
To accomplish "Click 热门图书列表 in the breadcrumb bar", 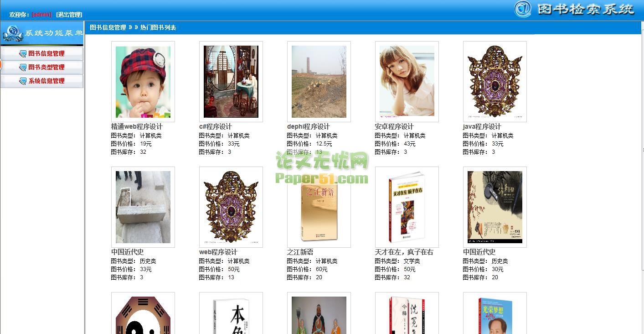I will (x=158, y=27).
